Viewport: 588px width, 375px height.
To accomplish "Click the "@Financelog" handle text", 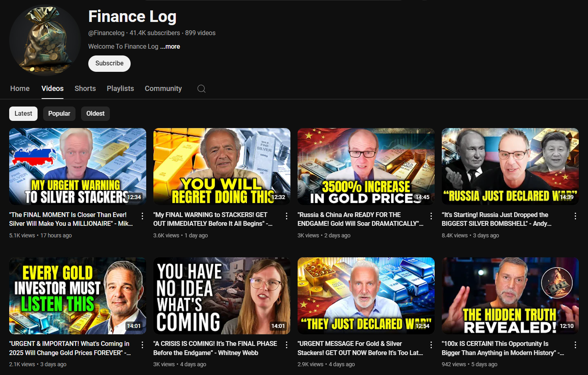I will (x=106, y=33).
